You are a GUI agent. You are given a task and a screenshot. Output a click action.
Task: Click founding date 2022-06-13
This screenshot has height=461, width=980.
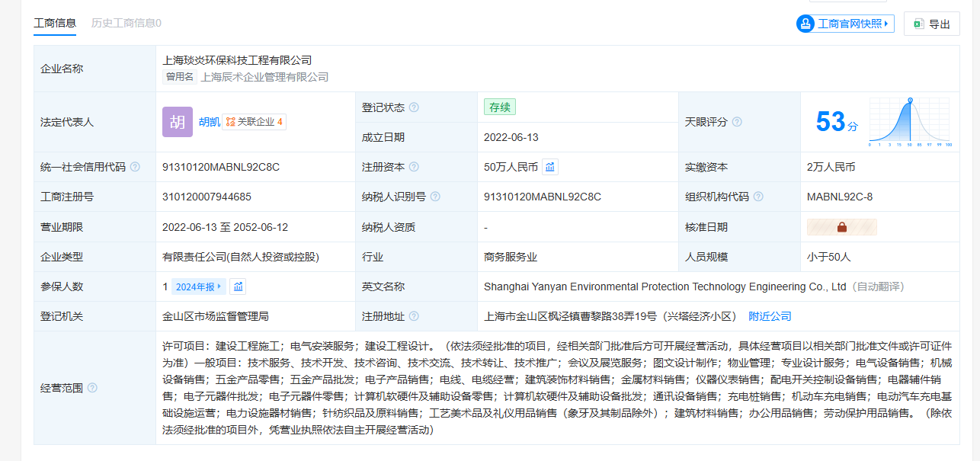pyautogui.click(x=511, y=137)
